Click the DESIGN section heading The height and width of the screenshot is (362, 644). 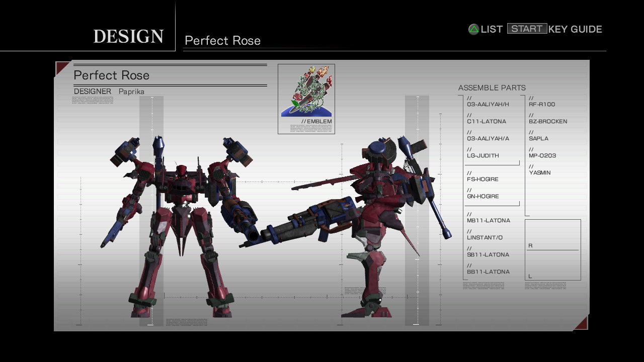click(128, 36)
